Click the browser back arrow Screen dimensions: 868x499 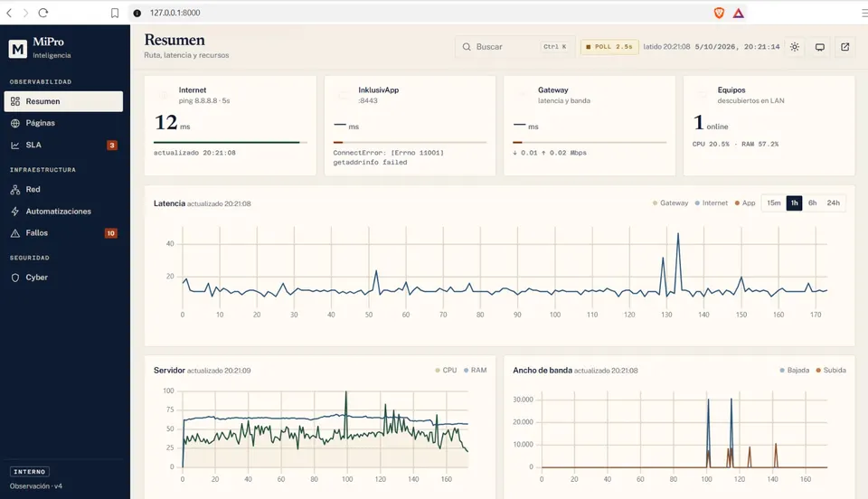tap(9, 13)
